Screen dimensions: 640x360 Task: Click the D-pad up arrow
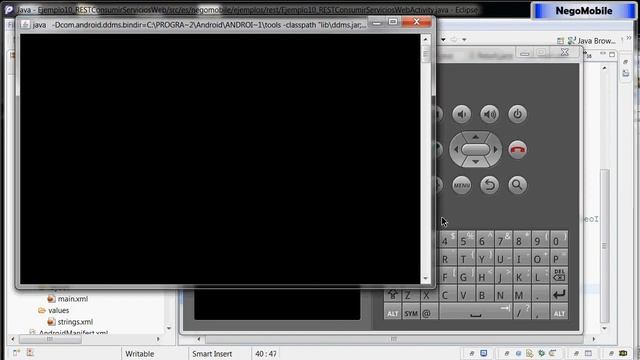coord(476,137)
